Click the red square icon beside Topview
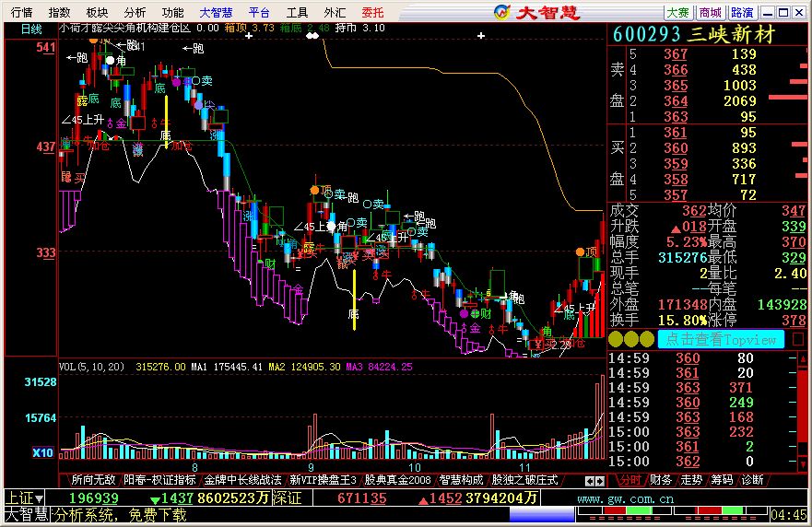 (798, 340)
